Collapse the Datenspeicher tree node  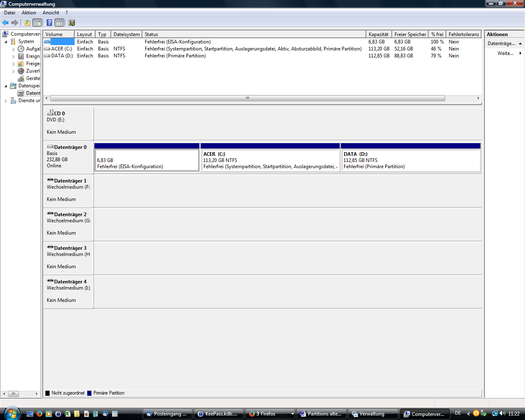pyautogui.click(x=6, y=86)
